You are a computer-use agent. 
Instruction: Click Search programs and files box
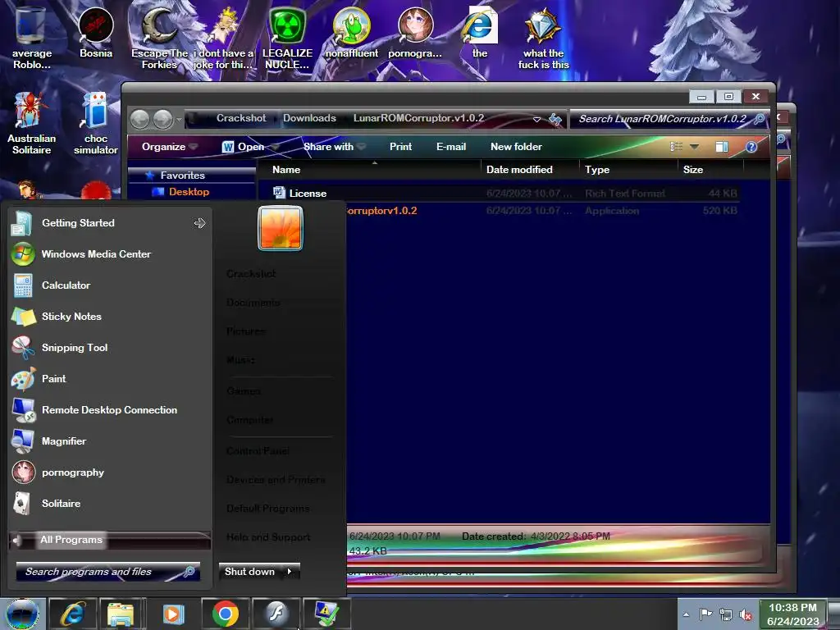pos(108,572)
